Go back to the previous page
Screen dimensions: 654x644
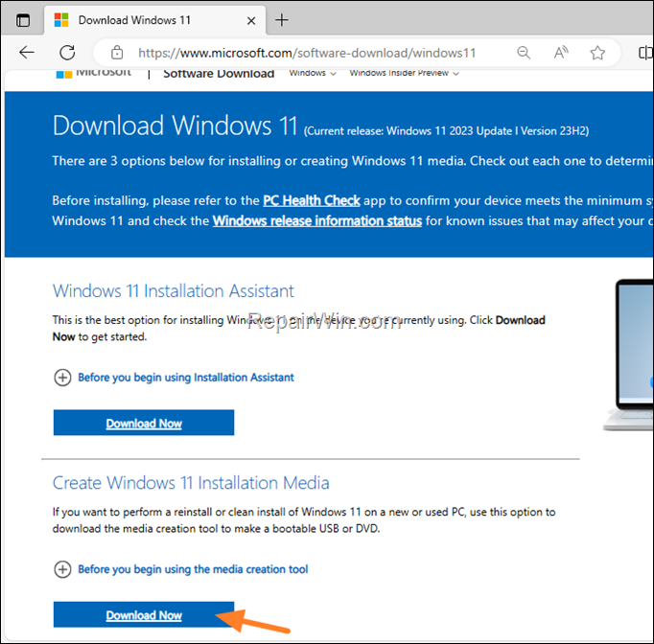(x=27, y=53)
